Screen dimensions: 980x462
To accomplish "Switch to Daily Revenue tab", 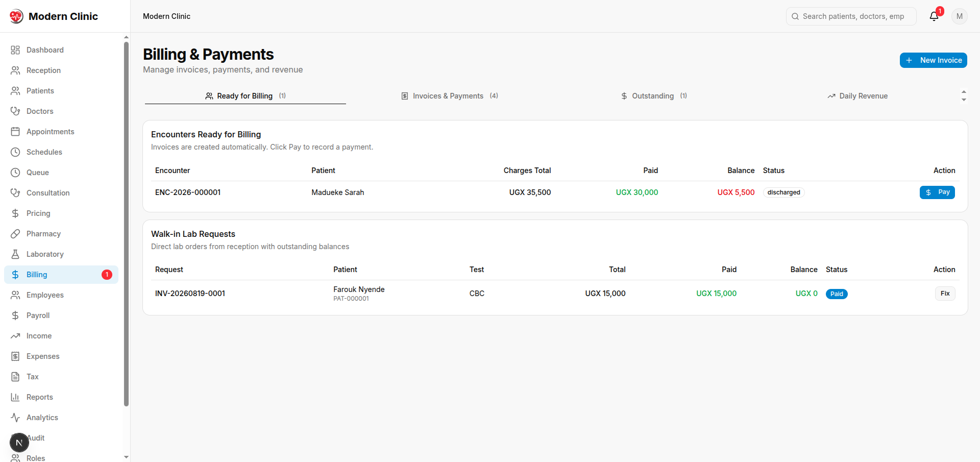I will click(857, 96).
